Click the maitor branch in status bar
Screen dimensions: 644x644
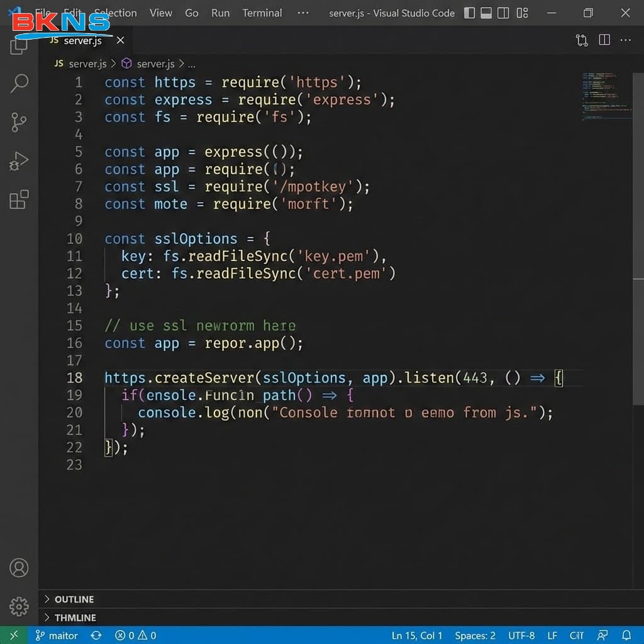[57, 635]
